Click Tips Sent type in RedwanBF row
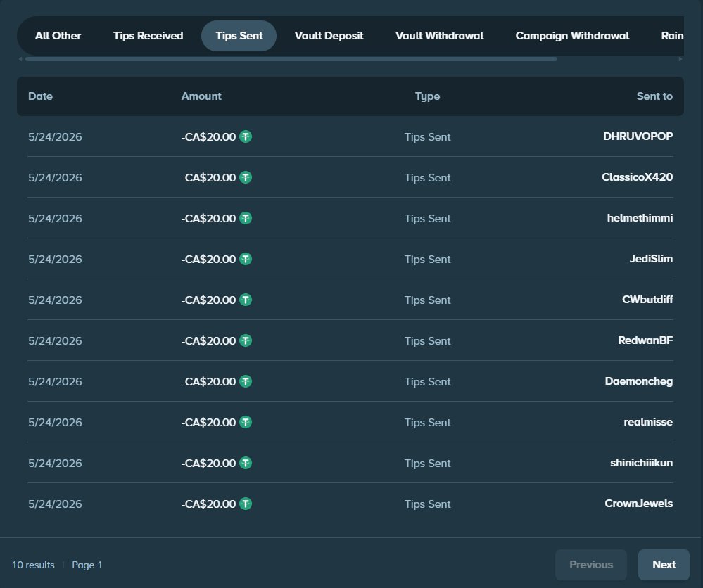This screenshot has height=588, width=703. pyautogui.click(x=427, y=340)
